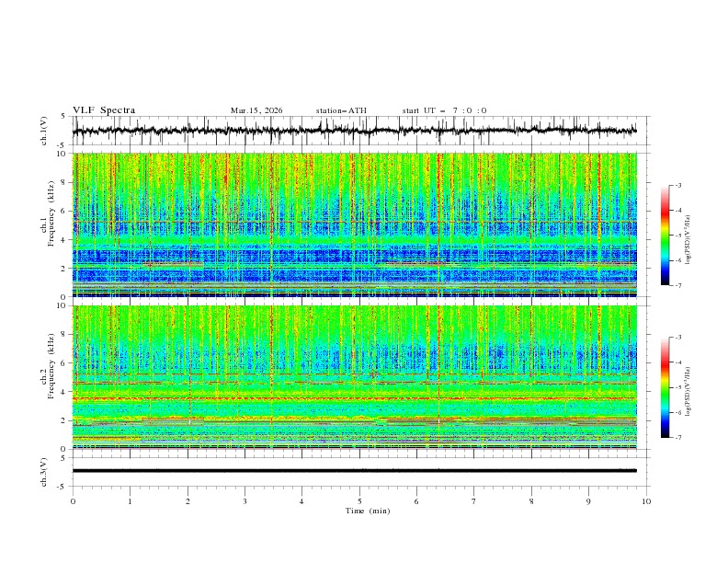Click the ch.2 spectrogram plot
728x563 pixels.
pyautogui.click(x=354, y=377)
